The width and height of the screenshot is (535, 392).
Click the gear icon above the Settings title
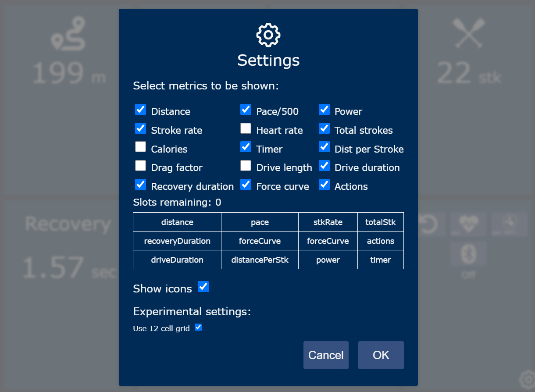click(x=268, y=34)
